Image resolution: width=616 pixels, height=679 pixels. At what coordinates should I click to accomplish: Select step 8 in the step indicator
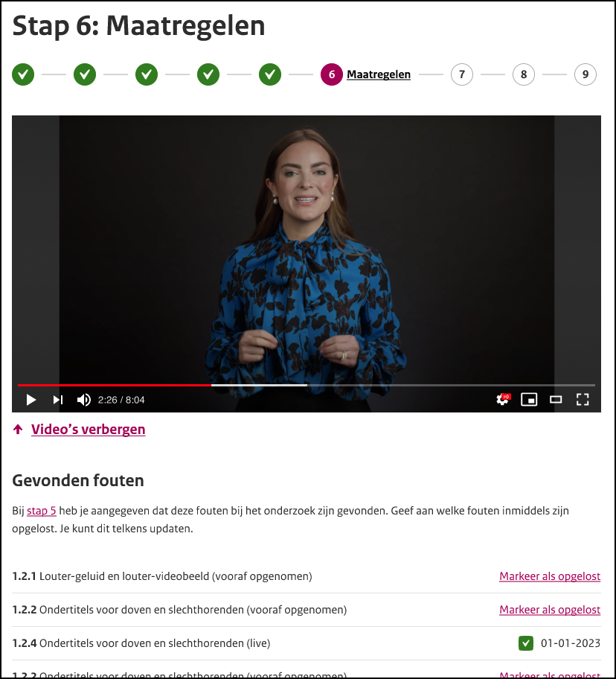(x=524, y=74)
